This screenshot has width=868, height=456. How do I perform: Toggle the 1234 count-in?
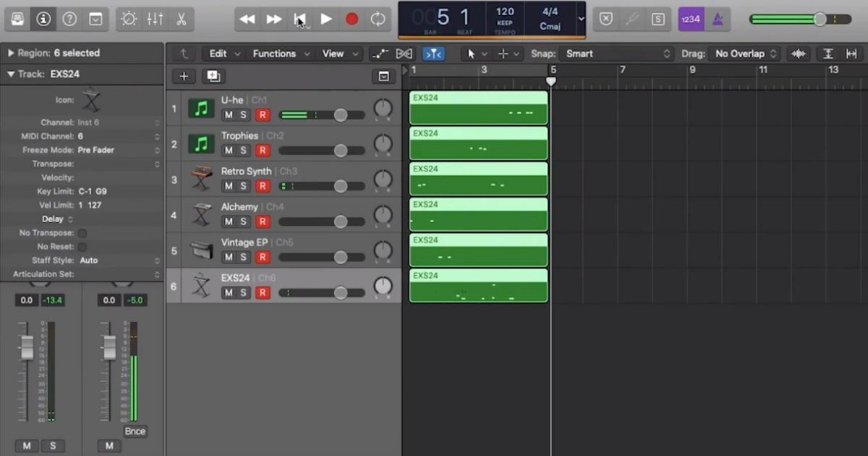click(690, 19)
